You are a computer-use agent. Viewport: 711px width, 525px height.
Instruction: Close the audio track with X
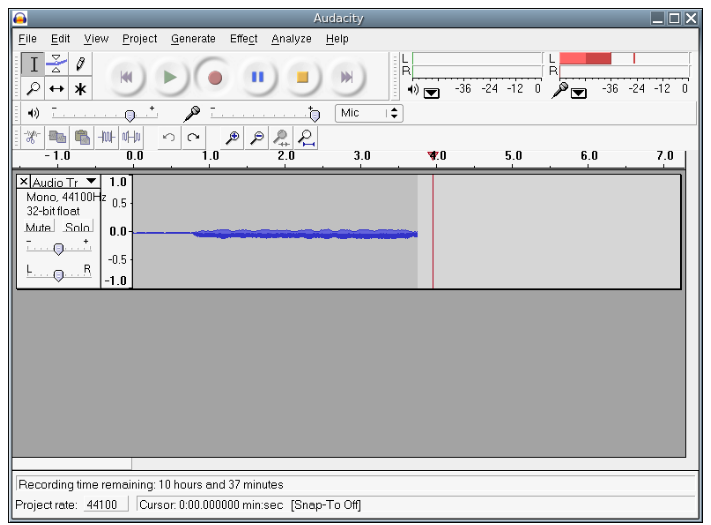tap(24, 182)
